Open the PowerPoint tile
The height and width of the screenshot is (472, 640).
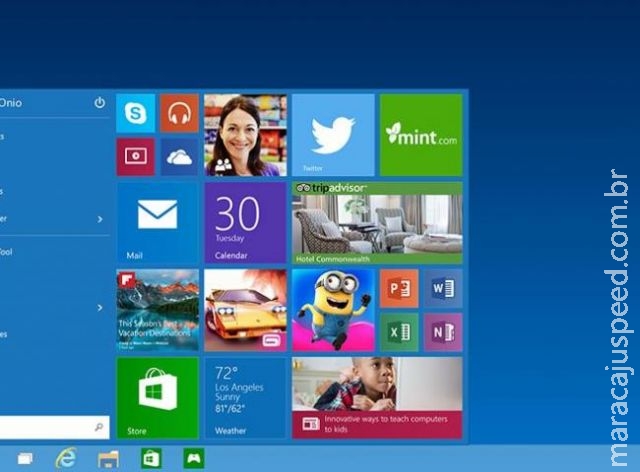(x=399, y=288)
